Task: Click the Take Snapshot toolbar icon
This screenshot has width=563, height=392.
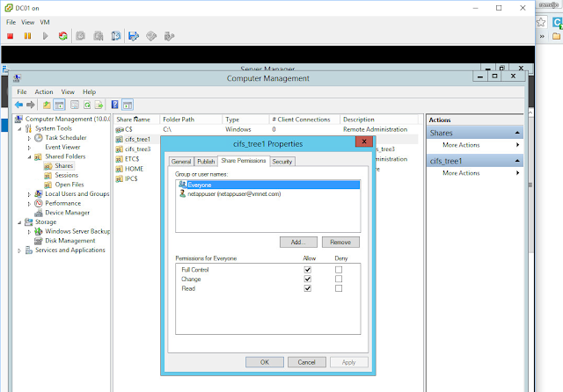Action: point(80,36)
